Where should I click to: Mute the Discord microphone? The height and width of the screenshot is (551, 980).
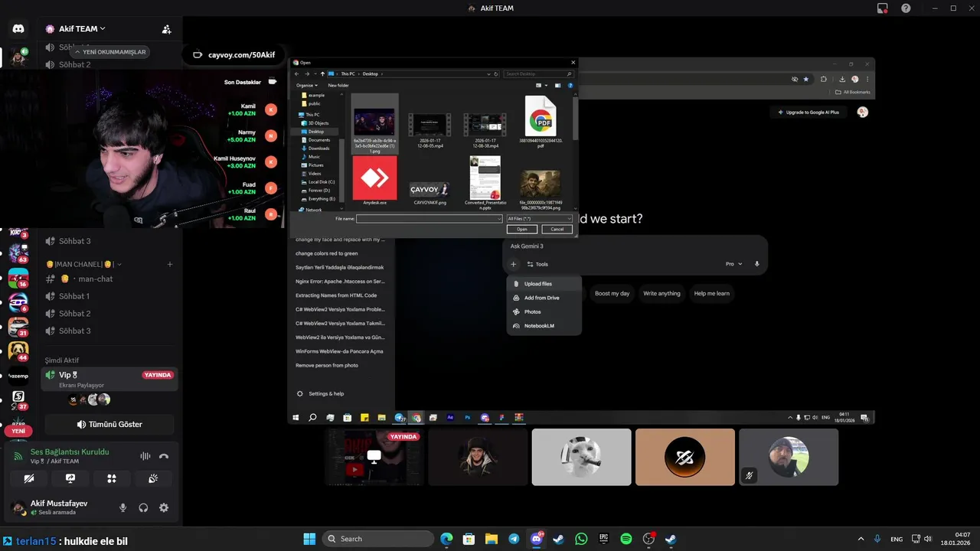[122, 507]
